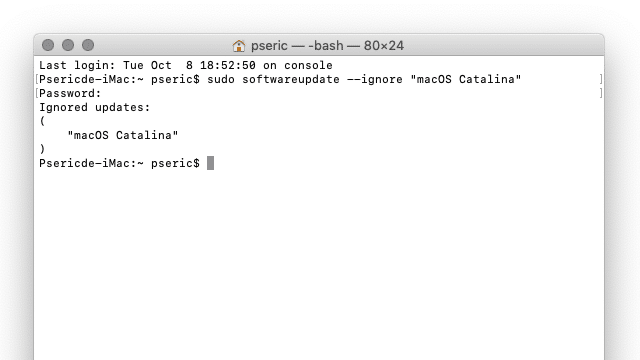Click the "pseric — -bash — 80×24" window title
Viewport: 640px width, 360px height.
(327, 46)
